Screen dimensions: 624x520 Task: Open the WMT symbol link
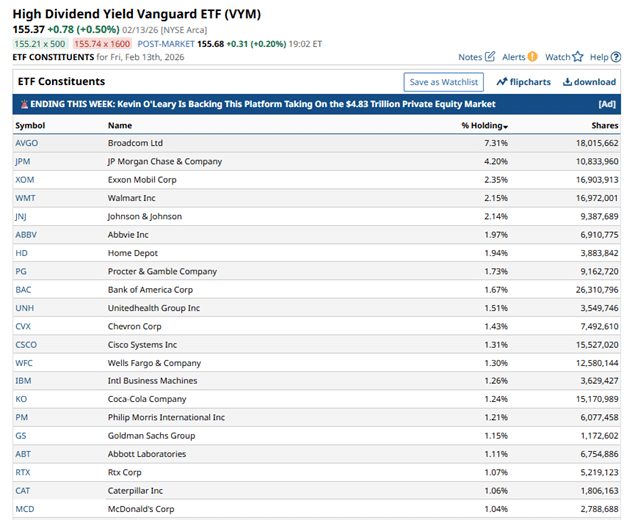[x=25, y=198]
